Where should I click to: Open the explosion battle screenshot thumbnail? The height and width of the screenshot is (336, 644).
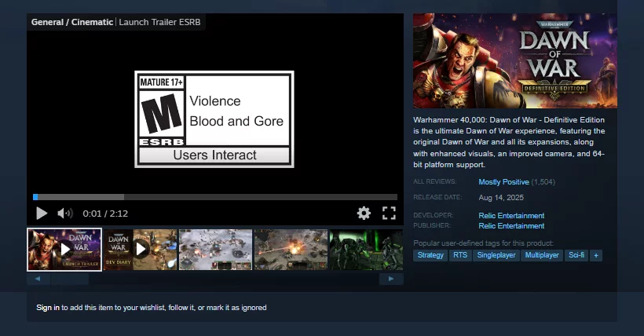(291, 249)
